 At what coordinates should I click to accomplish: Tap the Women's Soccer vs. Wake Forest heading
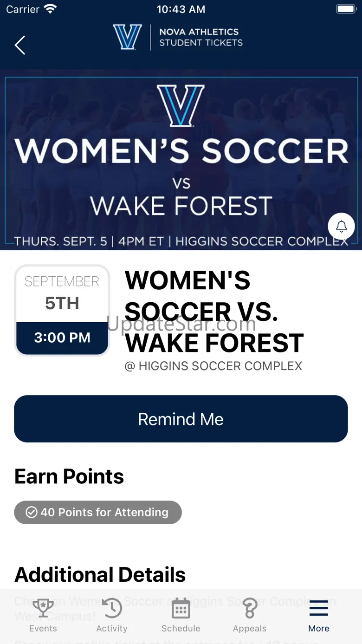[x=213, y=312]
